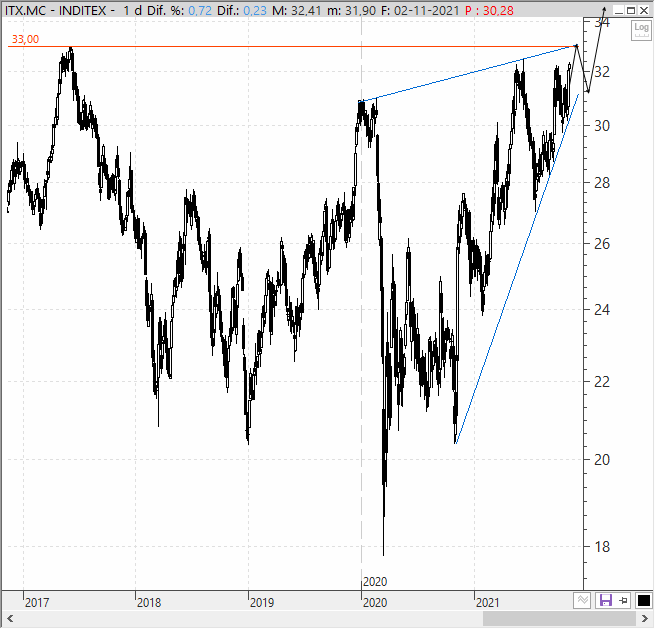The image size is (655, 629).
Task: Open the black color swatch
Action: point(643,601)
